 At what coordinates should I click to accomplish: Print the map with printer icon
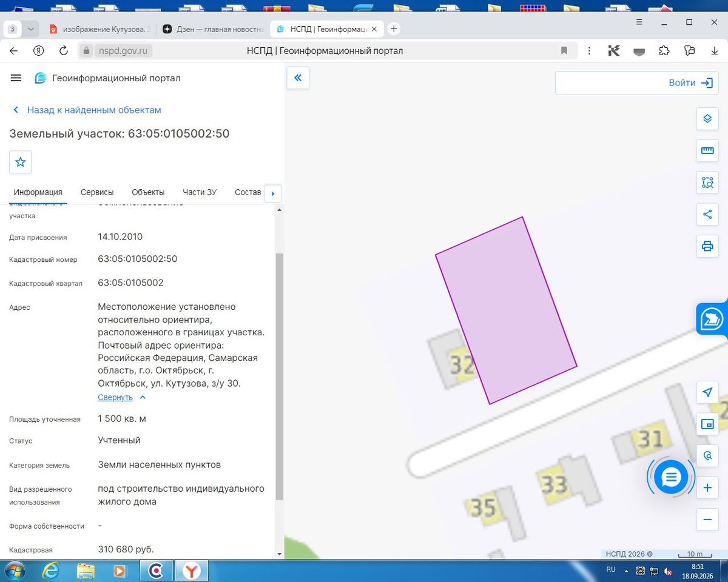707,246
